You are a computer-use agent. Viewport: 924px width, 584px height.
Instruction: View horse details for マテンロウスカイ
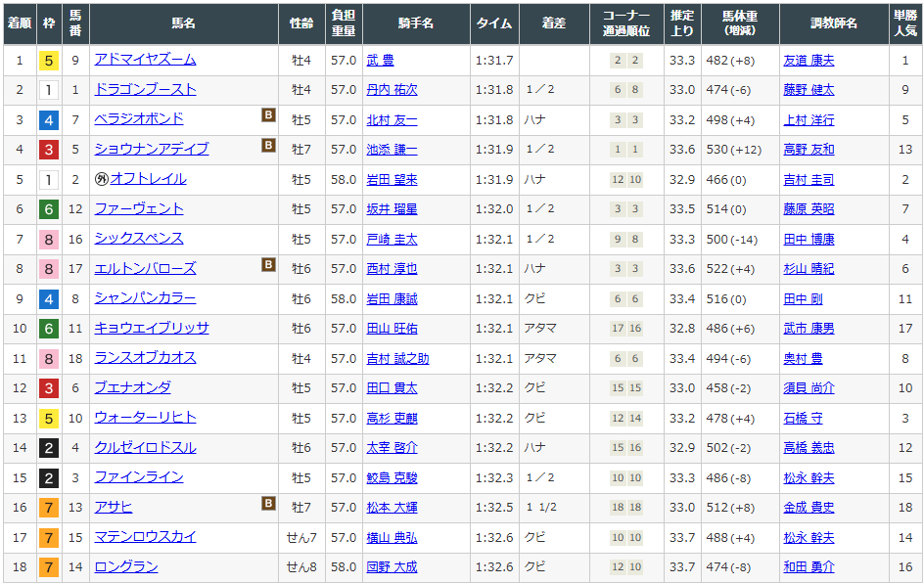145,537
